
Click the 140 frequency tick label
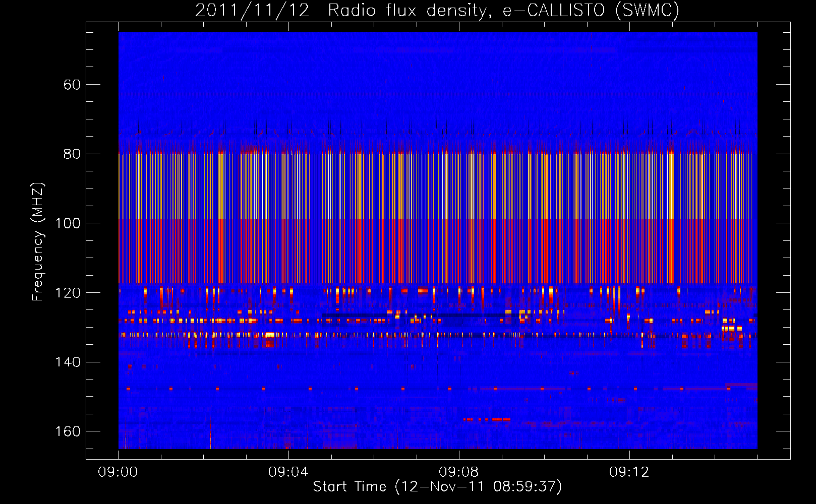[68, 362]
